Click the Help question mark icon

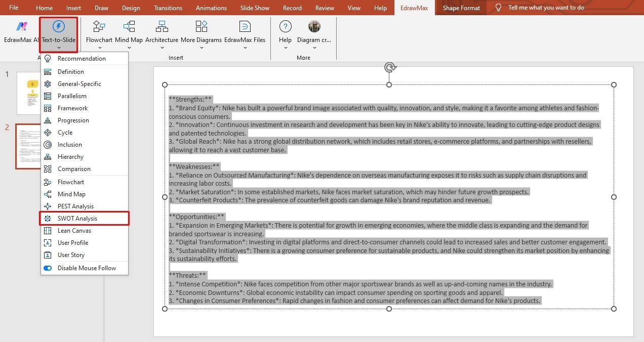click(286, 26)
